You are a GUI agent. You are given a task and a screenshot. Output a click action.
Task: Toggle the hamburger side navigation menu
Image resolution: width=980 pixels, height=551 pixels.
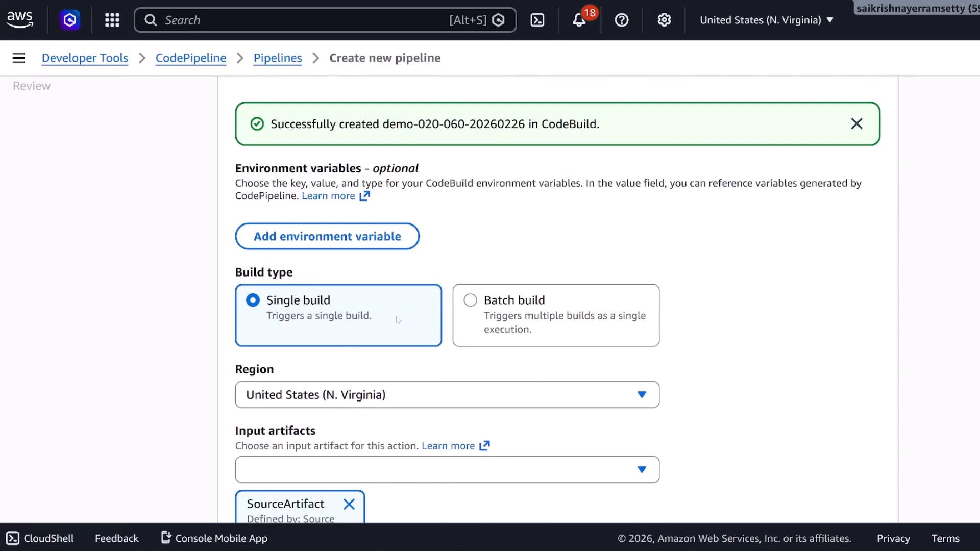[19, 58]
